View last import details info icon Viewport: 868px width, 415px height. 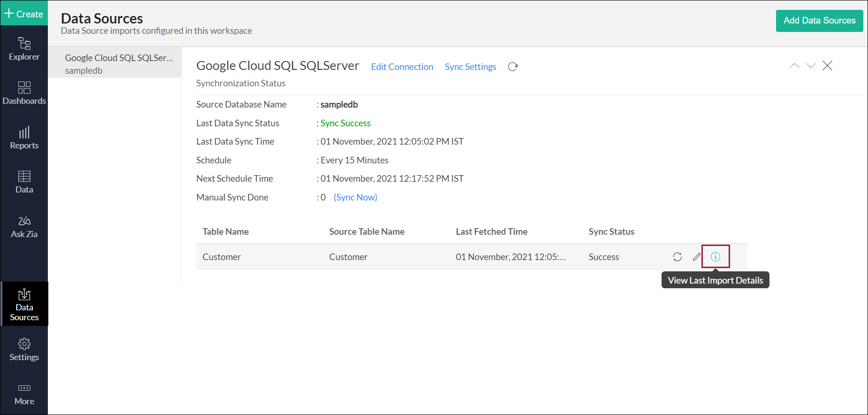pos(715,257)
